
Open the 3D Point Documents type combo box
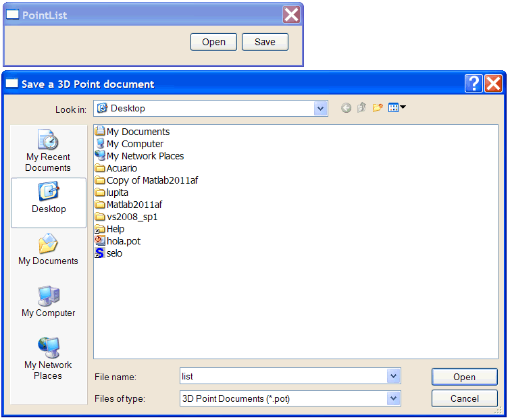pos(290,398)
